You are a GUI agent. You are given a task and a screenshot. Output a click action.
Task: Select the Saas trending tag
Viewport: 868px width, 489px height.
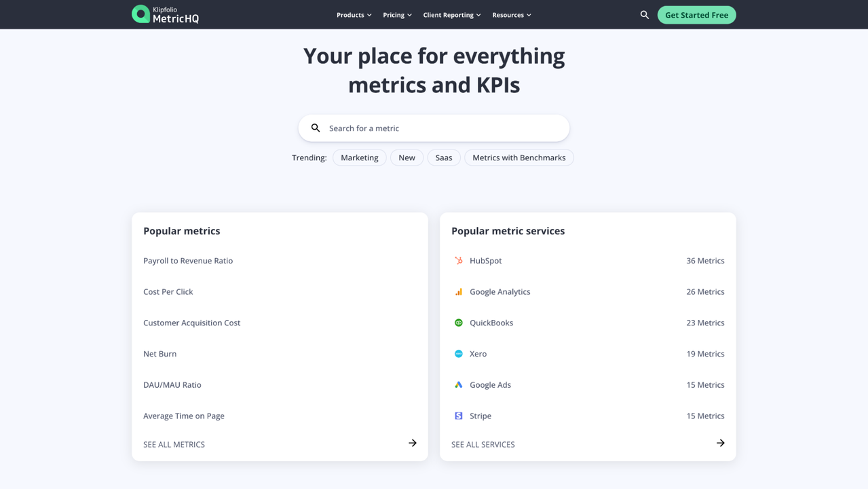[444, 158]
